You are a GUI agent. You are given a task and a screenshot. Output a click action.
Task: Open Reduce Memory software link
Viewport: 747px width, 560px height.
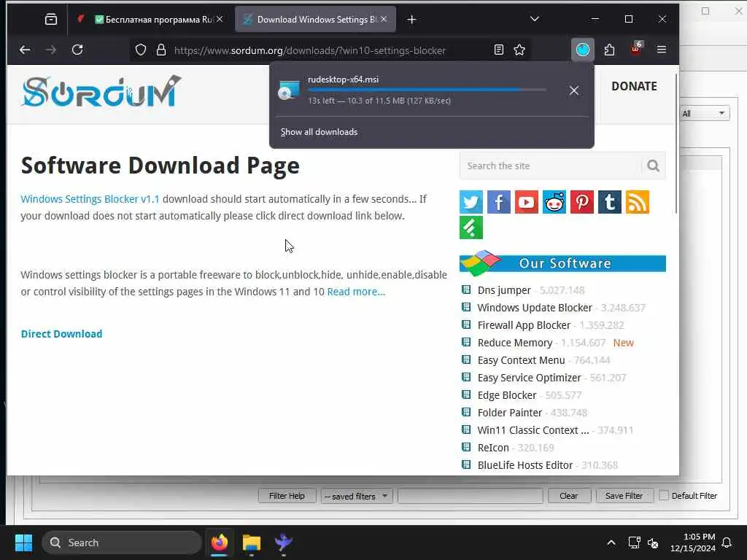click(x=514, y=343)
